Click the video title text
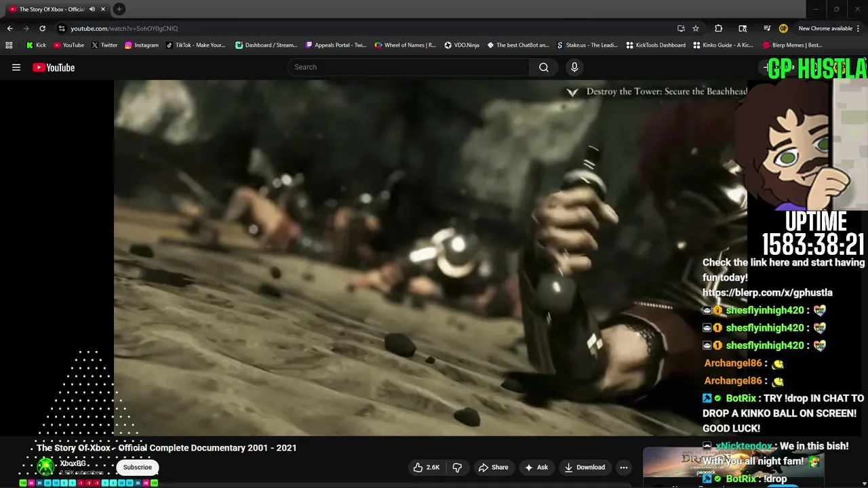Screen dimensions: 868x488 pyautogui.click(x=167, y=448)
